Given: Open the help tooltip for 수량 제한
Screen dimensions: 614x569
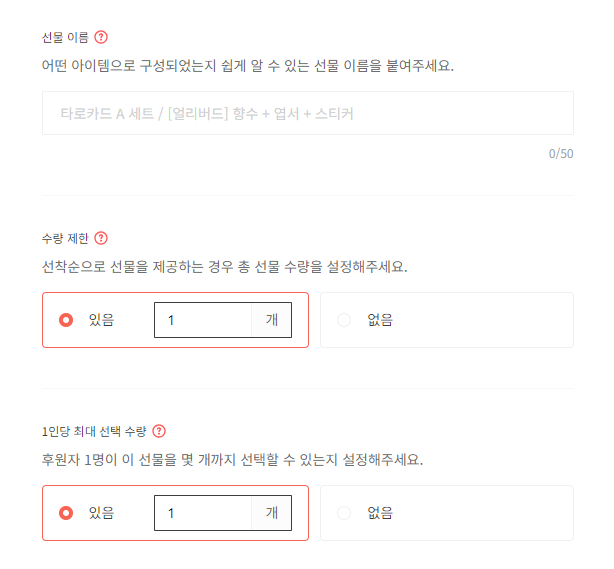Looking at the screenshot, I should click(x=101, y=238).
